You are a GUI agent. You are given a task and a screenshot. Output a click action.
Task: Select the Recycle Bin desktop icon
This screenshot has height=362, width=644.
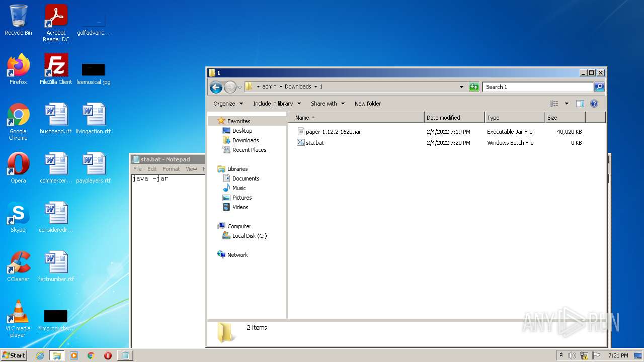18,21
